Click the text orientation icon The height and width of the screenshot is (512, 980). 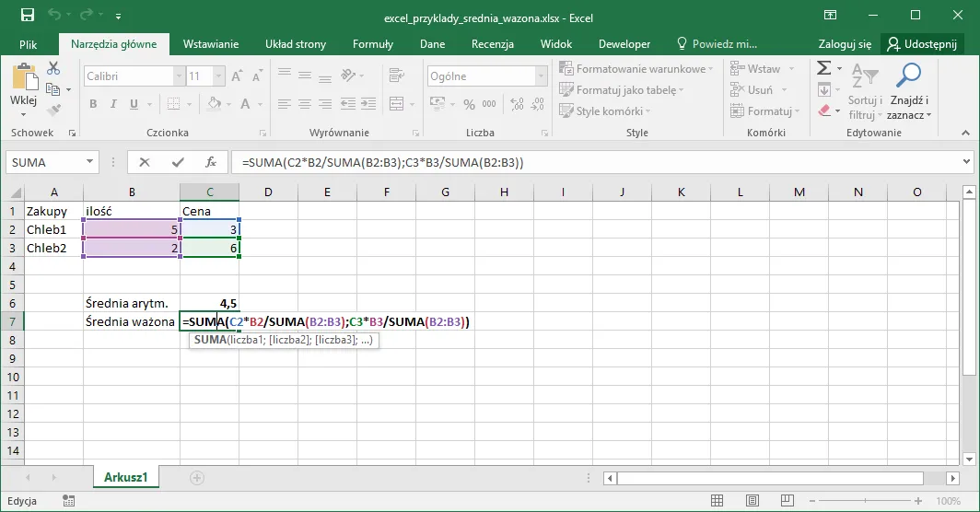(348, 76)
